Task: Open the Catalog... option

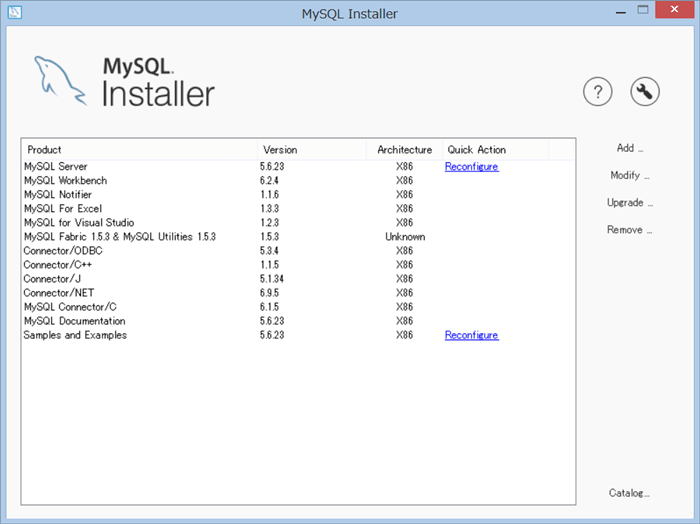Action: tap(630, 493)
